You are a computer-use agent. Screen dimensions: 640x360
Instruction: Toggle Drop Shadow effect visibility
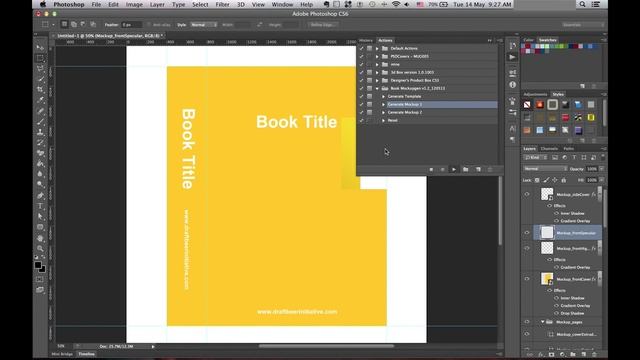tap(556, 313)
